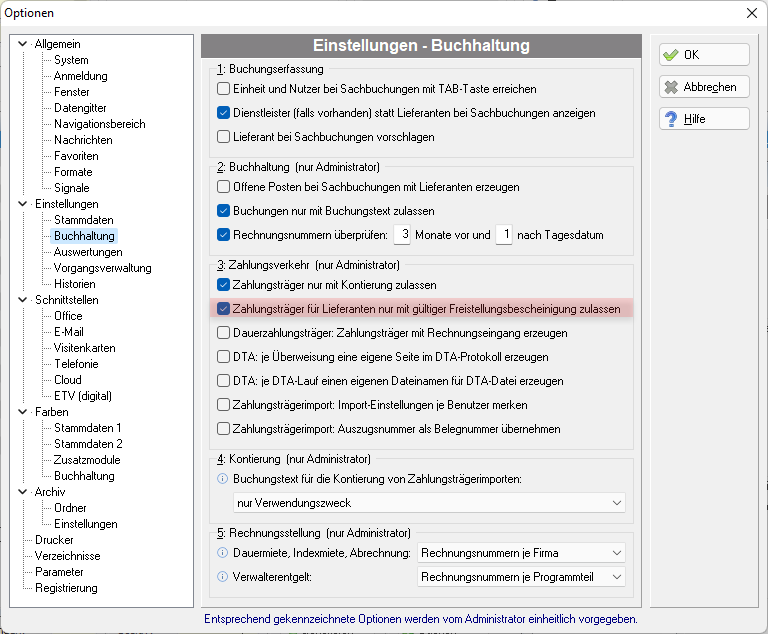The height and width of the screenshot is (634, 768).
Task: Select Telefonie in the tree
Action: [x=76, y=364]
